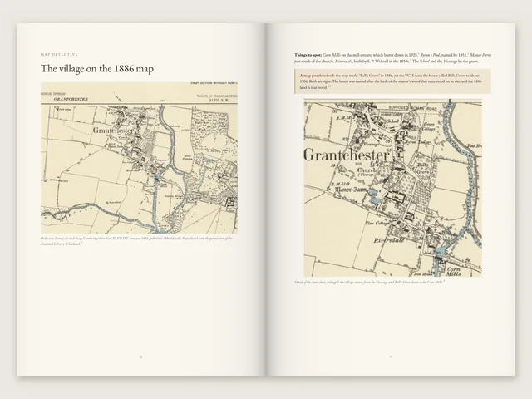532x399 pixels.
Task: Click the "SUPPOSED ROMAN ROAD" label on detail map
Action: (x=412, y=107)
